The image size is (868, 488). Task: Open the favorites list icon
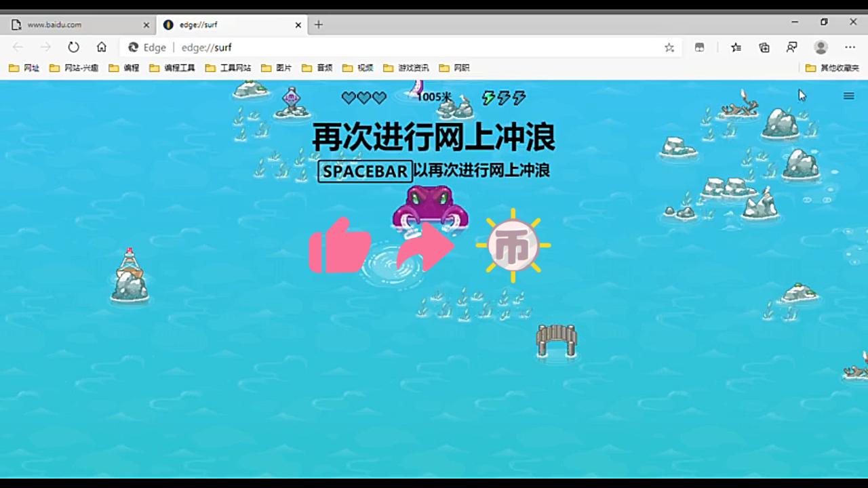pos(736,47)
